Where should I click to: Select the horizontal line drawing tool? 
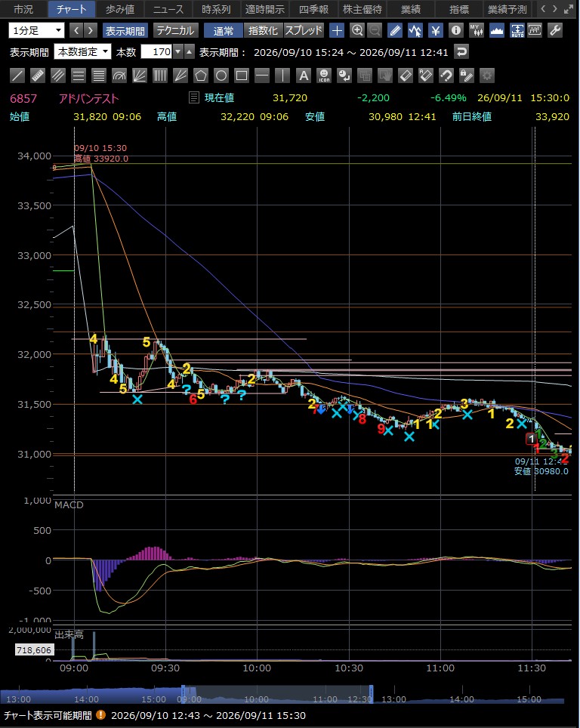(x=262, y=76)
